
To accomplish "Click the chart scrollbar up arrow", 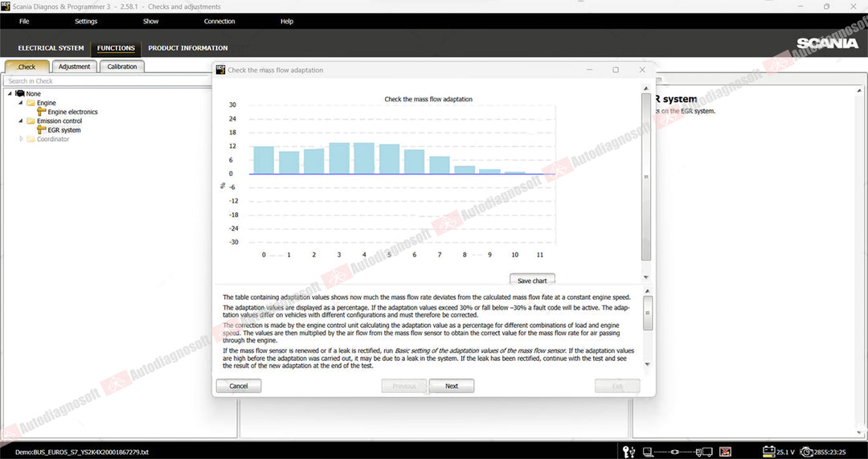I will click(646, 88).
